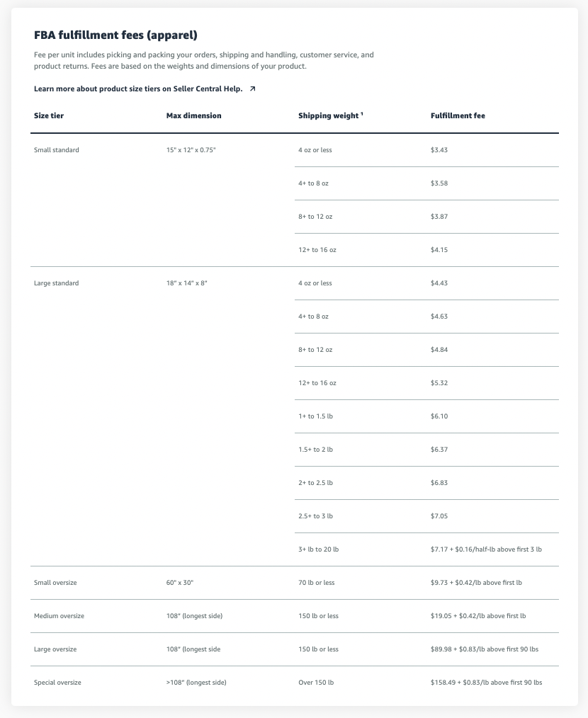Click the external-link arrow icon
Image resolution: width=588 pixels, height=718 pixels.
(x=252, y=89)
